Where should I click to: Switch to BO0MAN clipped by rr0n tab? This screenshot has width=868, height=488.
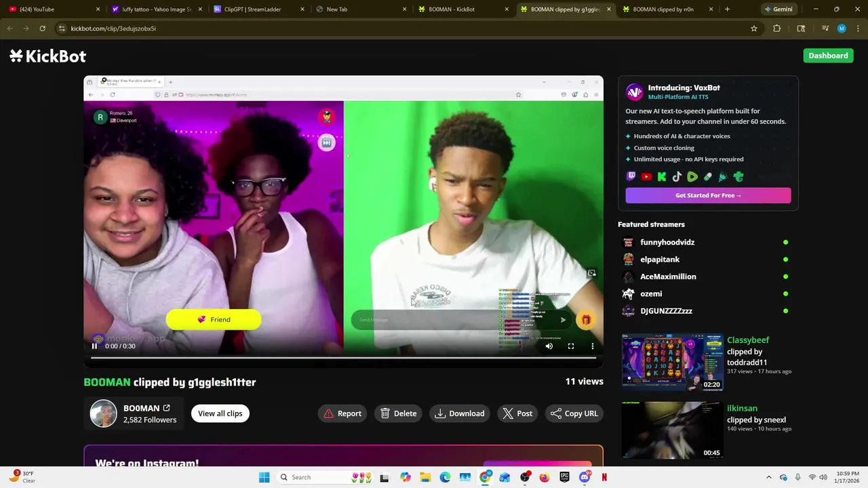(666, 9)
